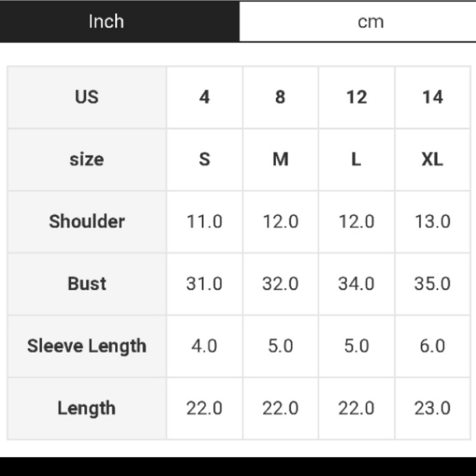Click the 23.0 length value
The height and width of the screenshot is (476, 476).
coord(432,408)
